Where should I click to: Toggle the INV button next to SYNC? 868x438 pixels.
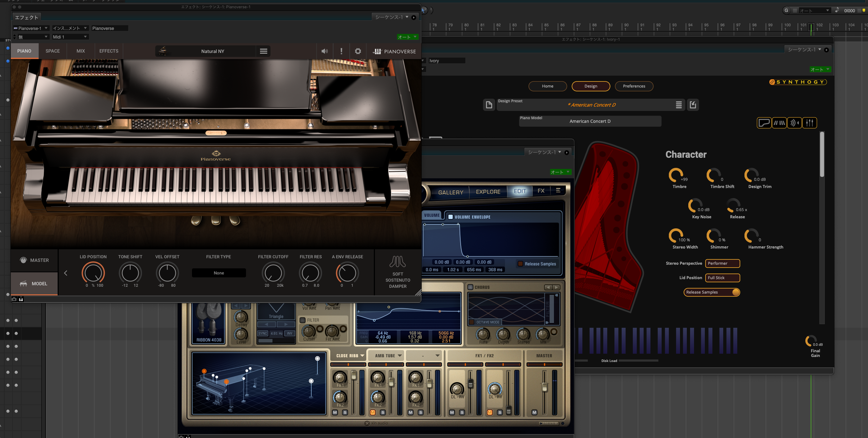click(x=290, y=334)
